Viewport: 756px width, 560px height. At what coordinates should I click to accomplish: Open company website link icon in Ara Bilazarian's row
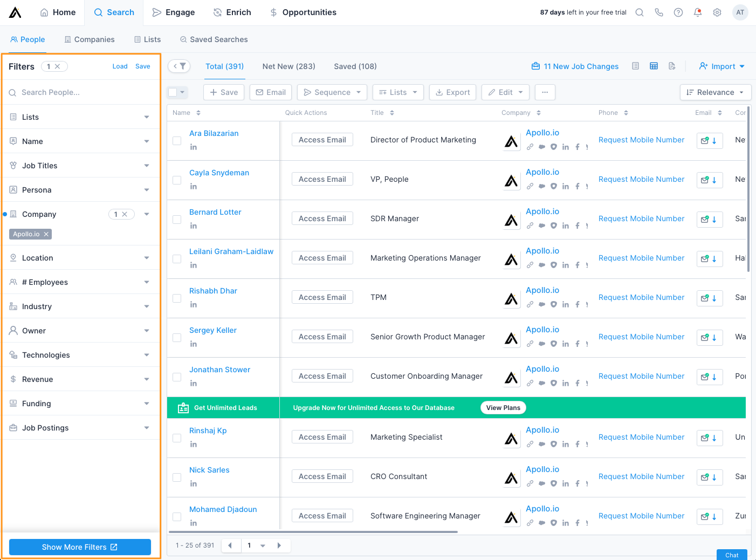click(530, 147)
